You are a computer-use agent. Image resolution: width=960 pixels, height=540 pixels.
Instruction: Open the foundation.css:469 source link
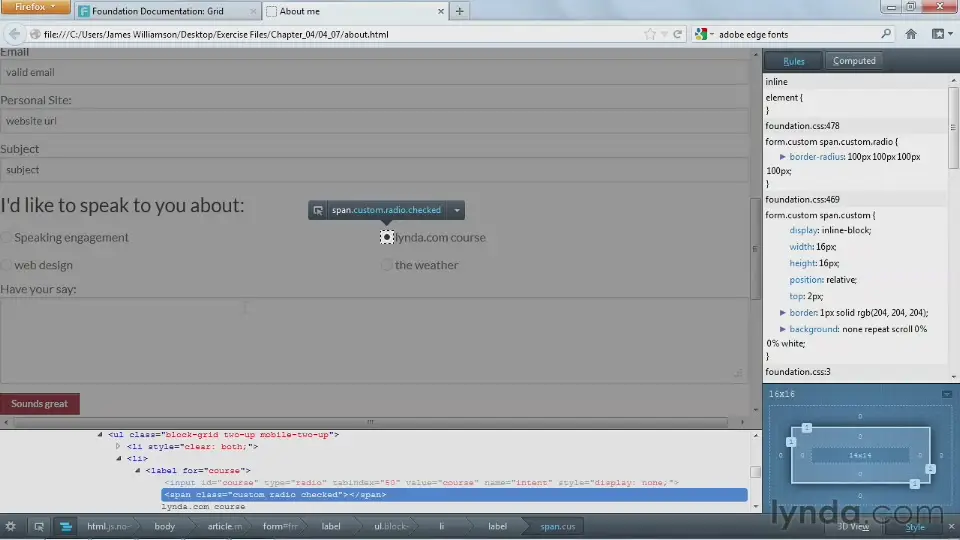click(802, 200)
